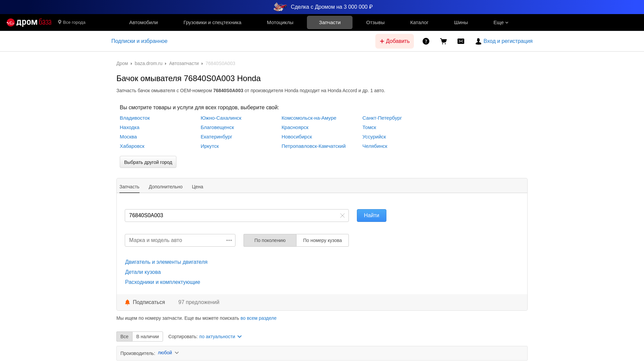Choose city Иркутск
Screen dimensions: 644x362
click(210, 146)
